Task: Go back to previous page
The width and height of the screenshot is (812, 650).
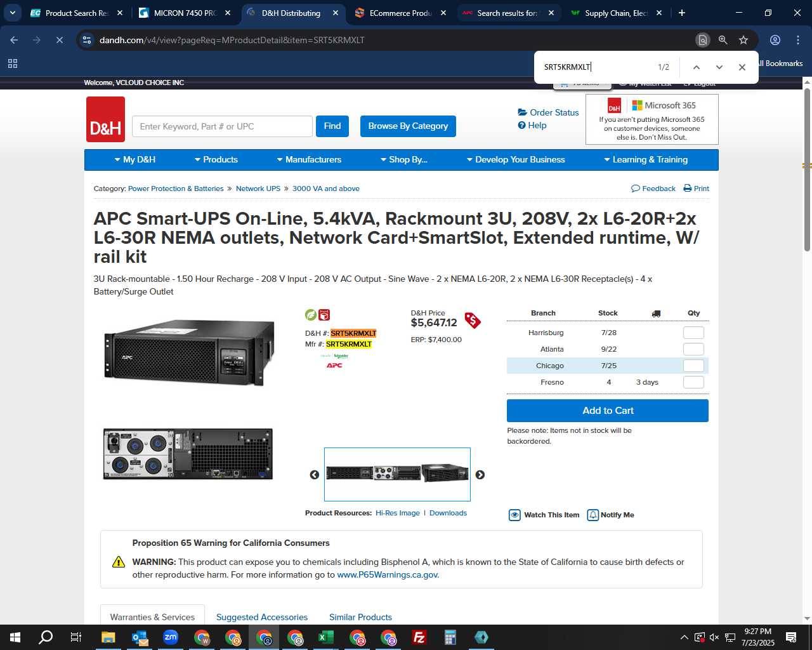Action: pos(14,40)
